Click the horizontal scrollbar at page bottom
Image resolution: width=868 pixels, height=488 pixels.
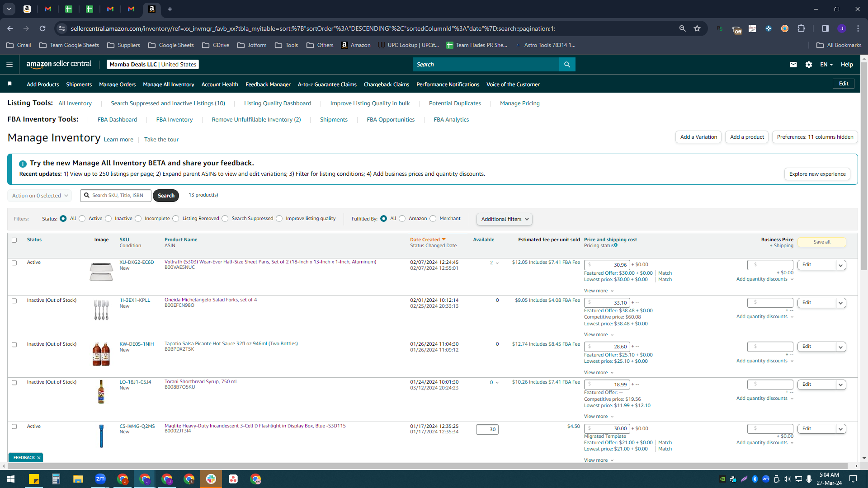[427, 466]
